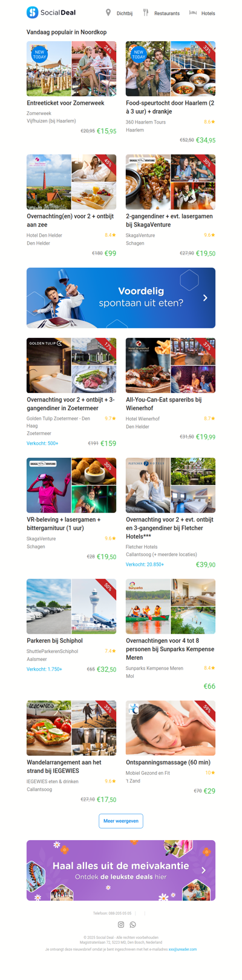Click the Dichtbij location pin icon
This screenshot has height=980, width=242.
pyautogui.click(x=108, y=12)
